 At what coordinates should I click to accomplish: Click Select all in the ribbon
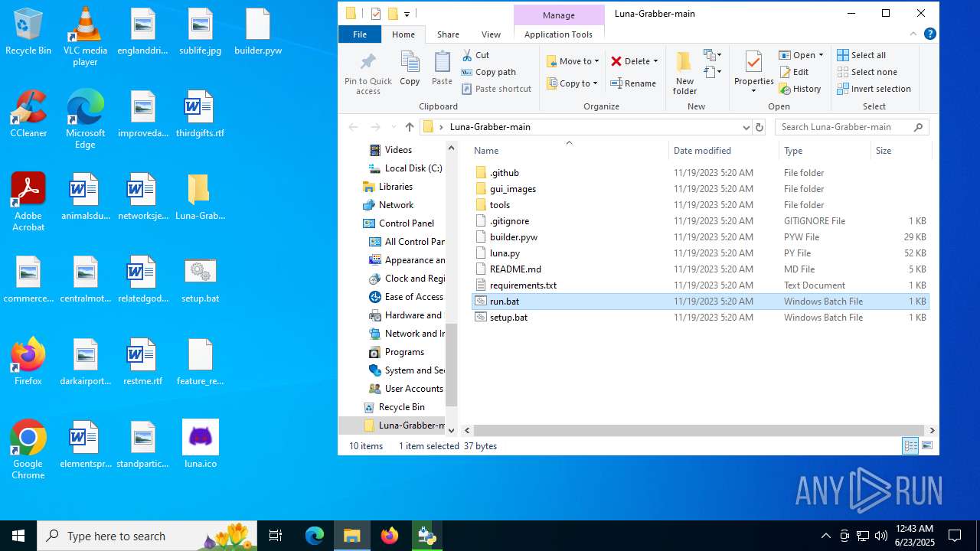point(861,55)
